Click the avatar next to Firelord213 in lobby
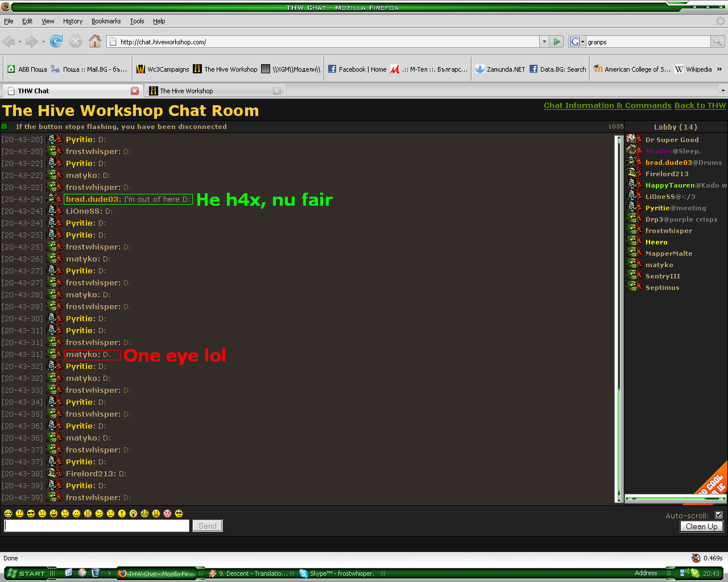Viewport: 728px width, 582px height. tap(634, 173)
